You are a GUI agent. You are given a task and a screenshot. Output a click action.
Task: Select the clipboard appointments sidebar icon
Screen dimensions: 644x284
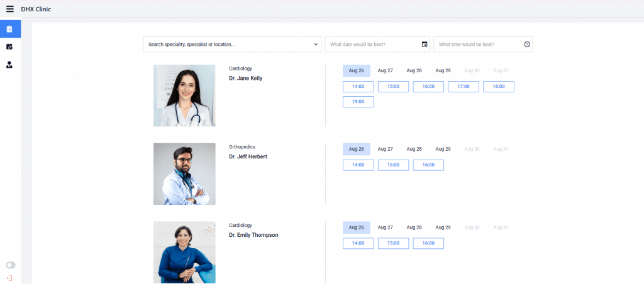click(x=10, y=29)
